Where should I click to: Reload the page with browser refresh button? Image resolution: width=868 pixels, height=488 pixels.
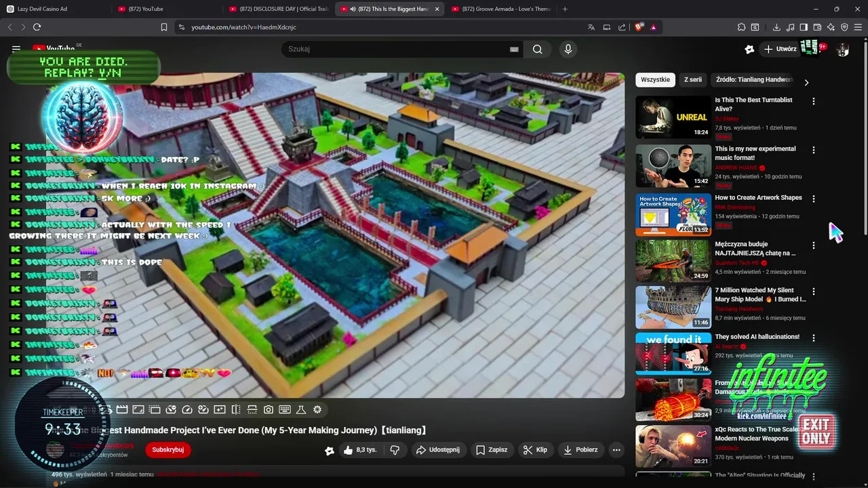point(37,27)
